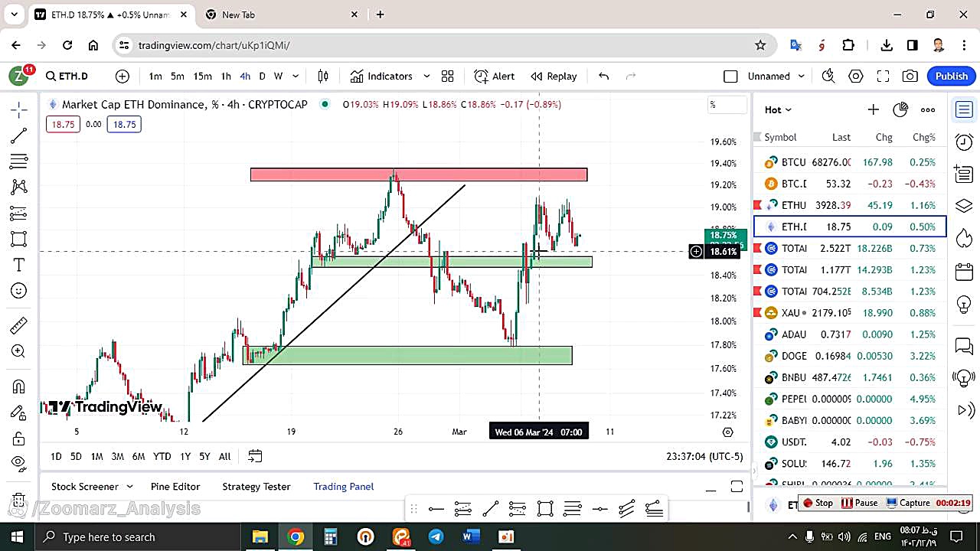
Task: Switch to 15m timeframe
Action: [202, 76]
